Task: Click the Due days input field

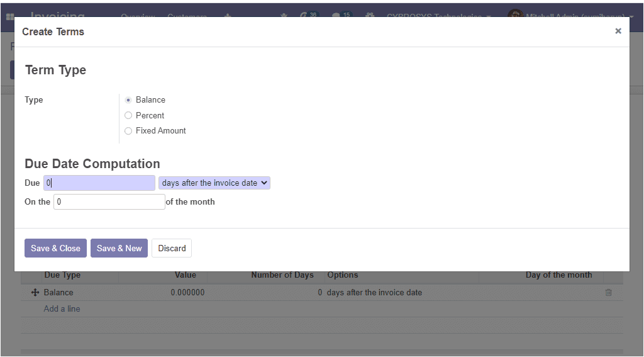Action: click(x=99, y=183)
